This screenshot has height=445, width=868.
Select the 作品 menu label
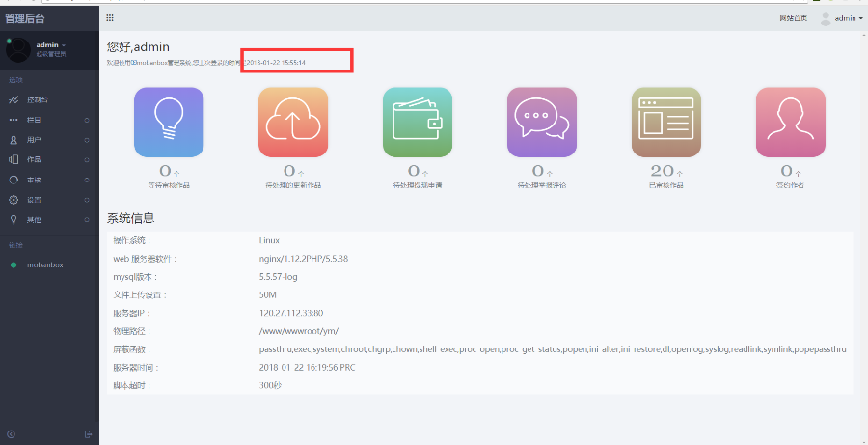coord(34,159)
